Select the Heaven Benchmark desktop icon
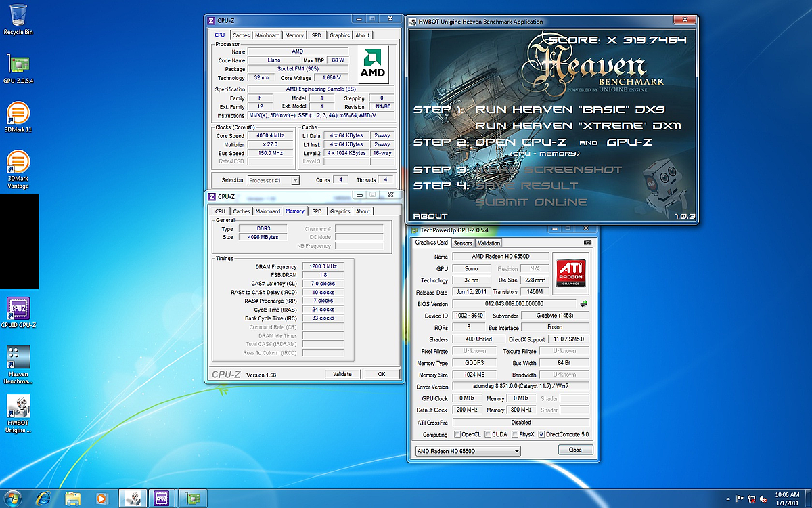812x508 pixels. tap(18, 365)
